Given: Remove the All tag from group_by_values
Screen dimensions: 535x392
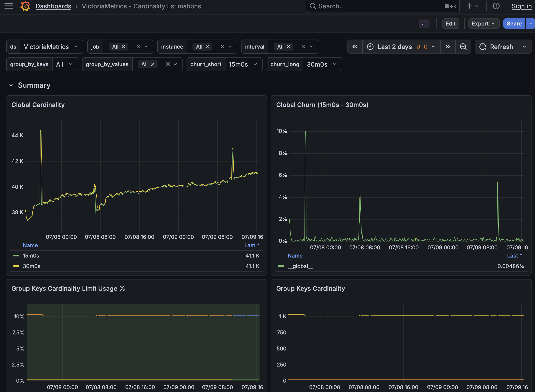Looking at the screenshot, I should 153,64.
